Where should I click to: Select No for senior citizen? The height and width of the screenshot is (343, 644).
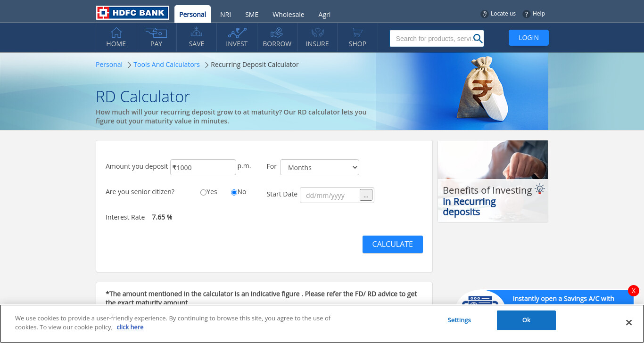(x=234, y=192)
